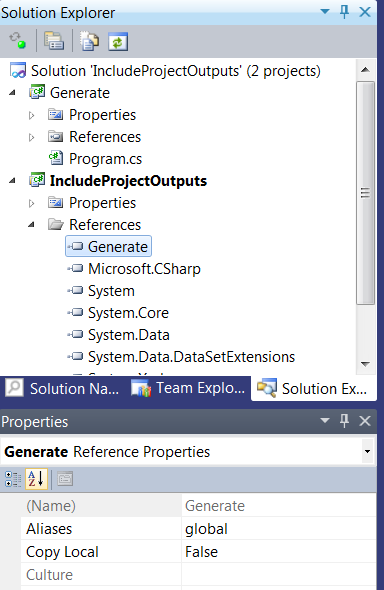Screen dimensions: 384x590
Task: Expand Properties under Generate project
Action: point(32,115)
